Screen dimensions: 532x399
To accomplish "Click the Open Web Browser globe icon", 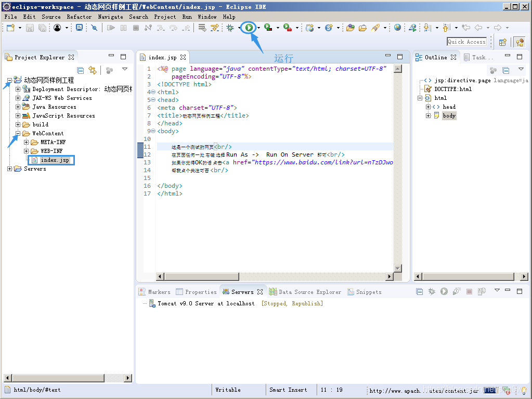I will (x=397, y=28).
